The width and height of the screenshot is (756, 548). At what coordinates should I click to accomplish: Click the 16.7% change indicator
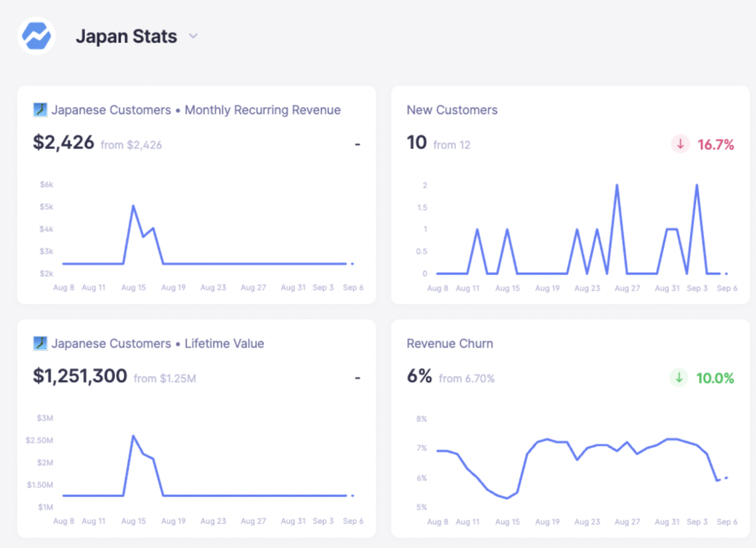click(716, 145)
